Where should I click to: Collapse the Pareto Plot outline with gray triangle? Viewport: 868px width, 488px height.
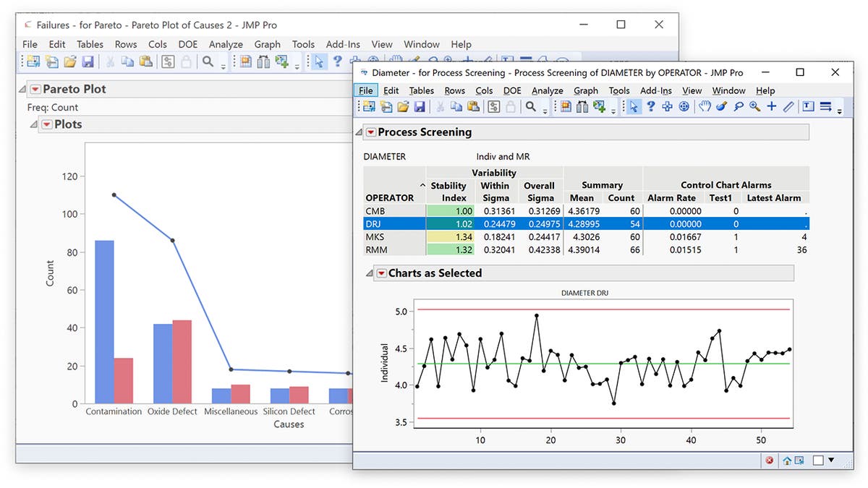coord(22,89)
